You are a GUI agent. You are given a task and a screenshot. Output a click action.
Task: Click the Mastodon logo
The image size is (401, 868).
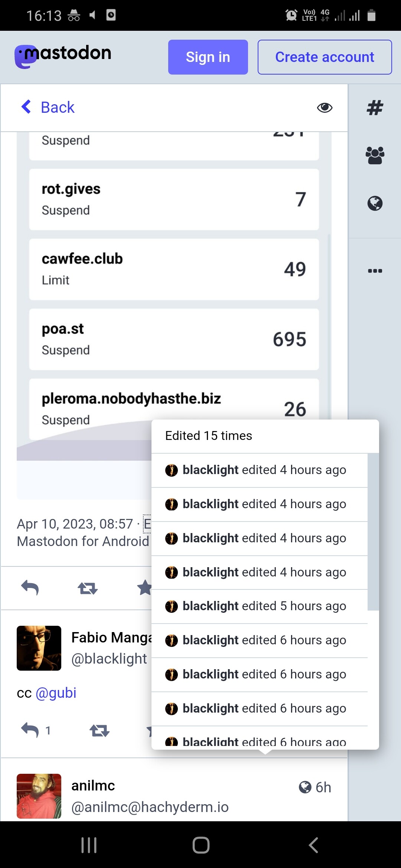click(63, 56)
